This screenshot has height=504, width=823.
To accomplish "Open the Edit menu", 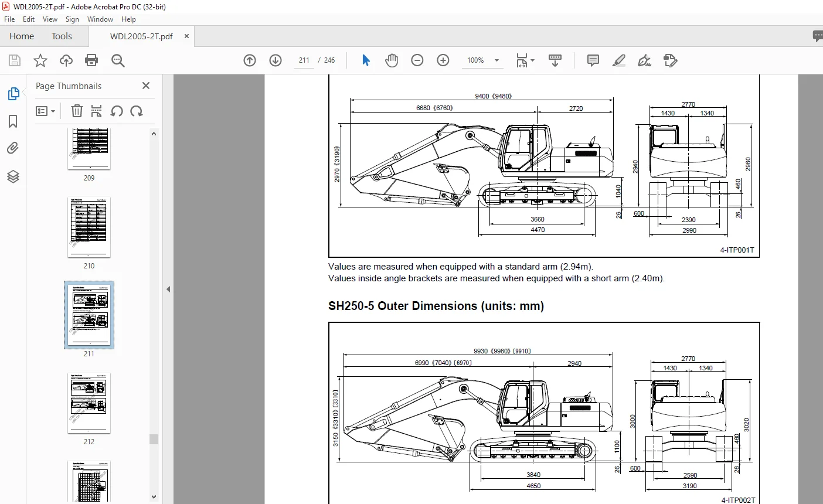I will [x=29, y=19].
